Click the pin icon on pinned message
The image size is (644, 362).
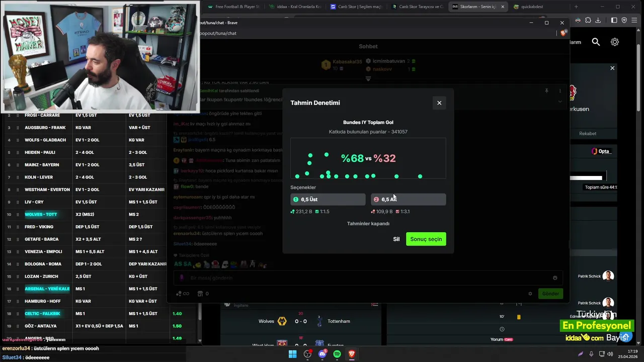(x=546, y=91)
